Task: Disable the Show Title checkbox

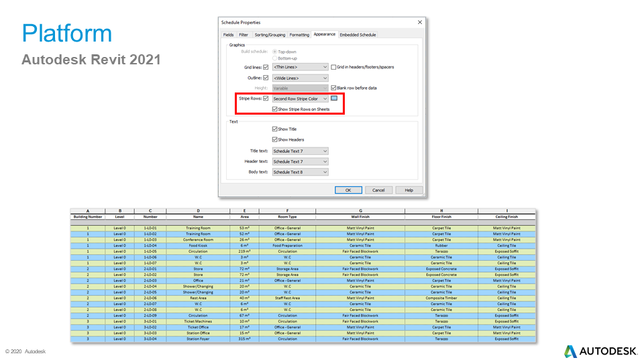Action: [x=274, y=129]
